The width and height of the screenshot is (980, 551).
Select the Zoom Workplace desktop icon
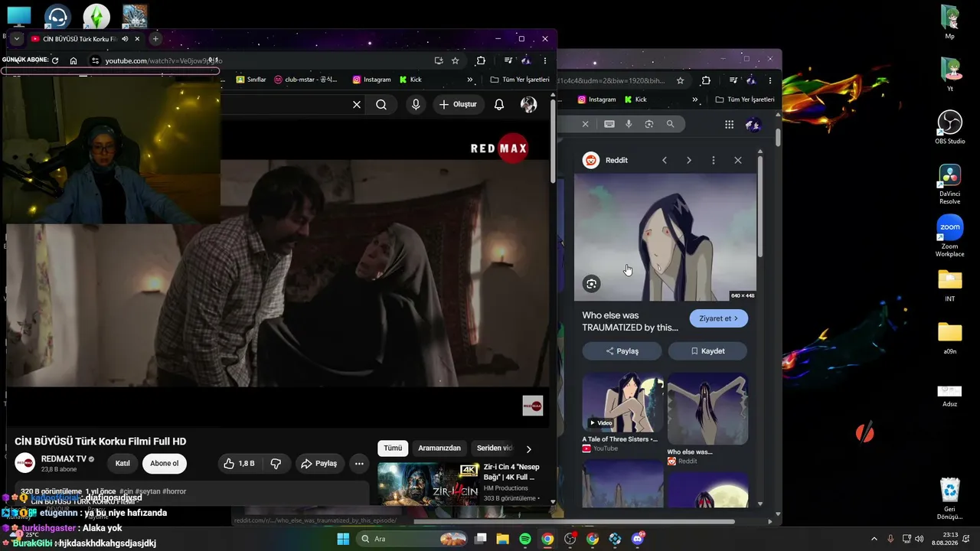tap(950, 236)
